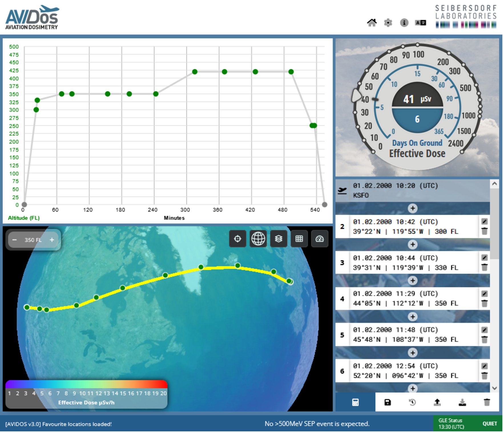Open flight history clock icon
Screen dimensions: 504x433
pos(412,402)
